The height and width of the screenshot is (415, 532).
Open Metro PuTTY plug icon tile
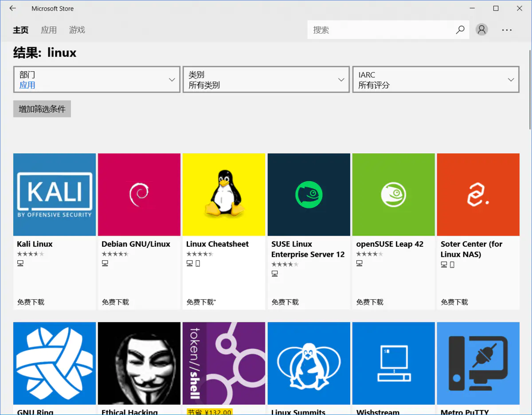point(478,363)
